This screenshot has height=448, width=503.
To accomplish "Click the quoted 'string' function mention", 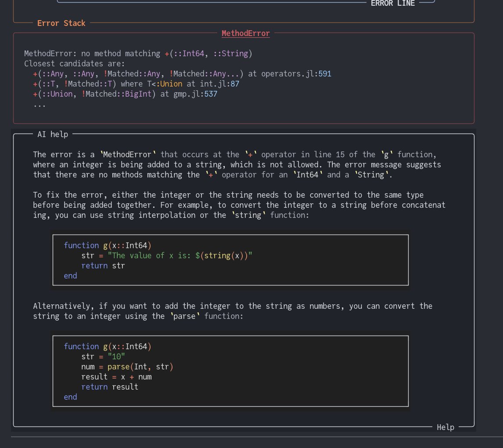I will click(248, 215).
